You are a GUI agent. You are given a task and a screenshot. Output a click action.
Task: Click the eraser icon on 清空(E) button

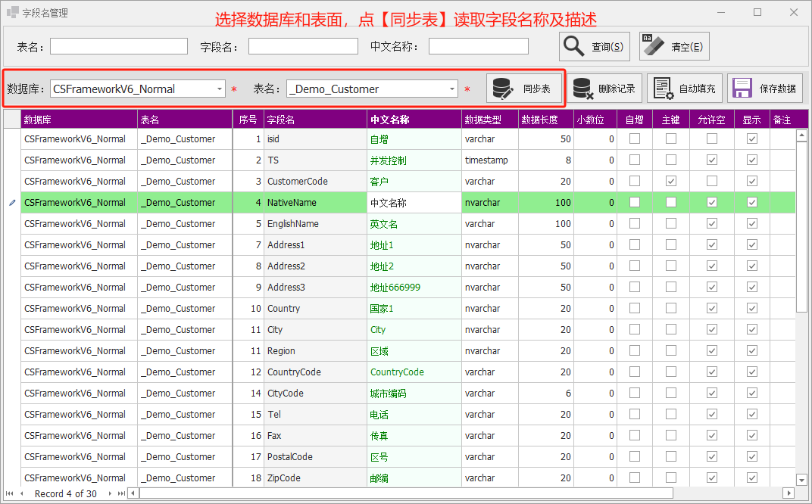[x=653, y=46]
